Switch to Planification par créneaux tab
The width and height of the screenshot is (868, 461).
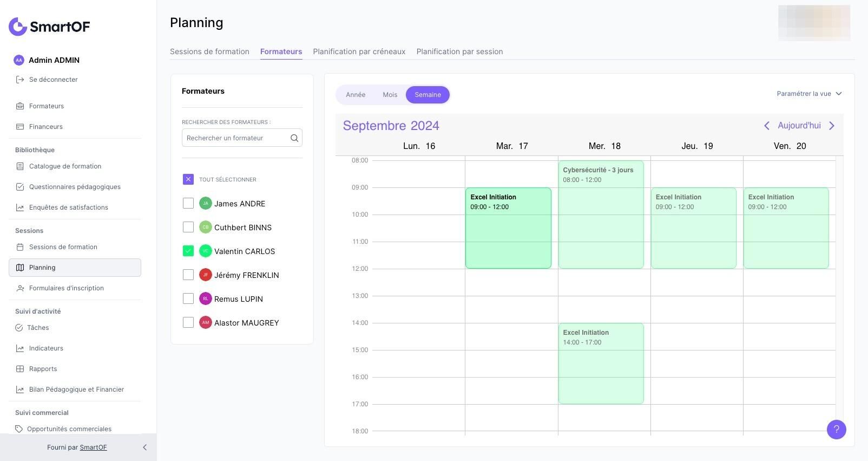359,51
